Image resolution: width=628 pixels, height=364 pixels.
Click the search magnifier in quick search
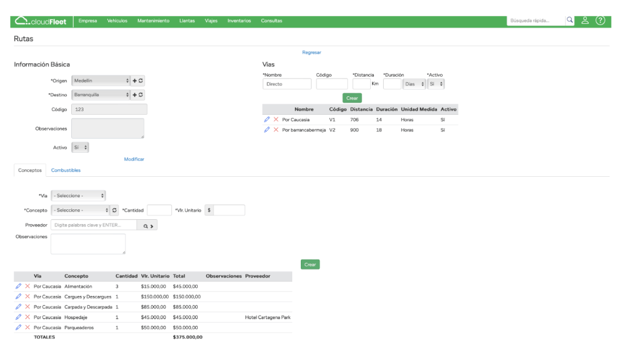tap(570, 20)
